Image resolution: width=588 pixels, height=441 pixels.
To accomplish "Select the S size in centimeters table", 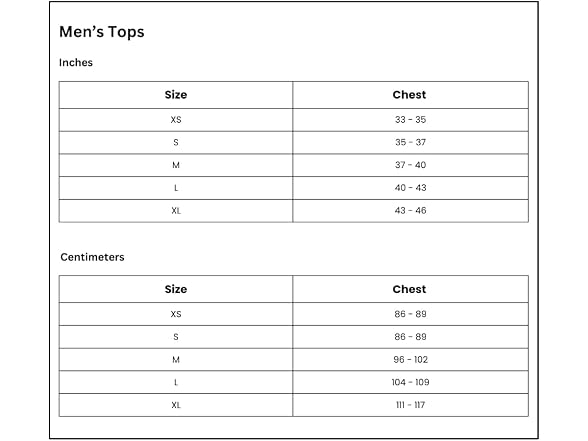I will coord(176,337).
